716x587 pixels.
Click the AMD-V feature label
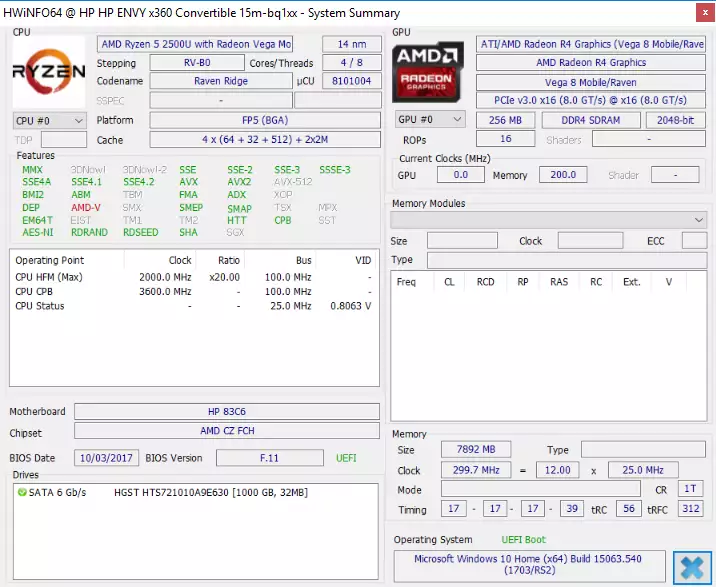(86, 207)
